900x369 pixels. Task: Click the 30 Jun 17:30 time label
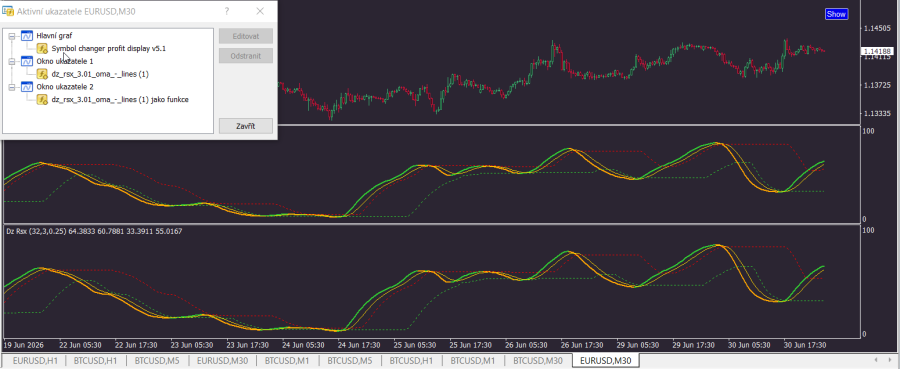pyautogui.click(x=805, y=345)
